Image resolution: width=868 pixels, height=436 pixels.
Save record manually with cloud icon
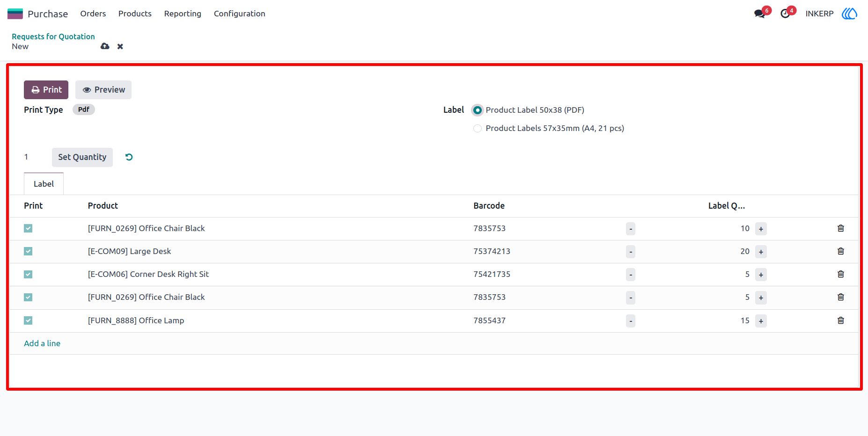(105, 46)
